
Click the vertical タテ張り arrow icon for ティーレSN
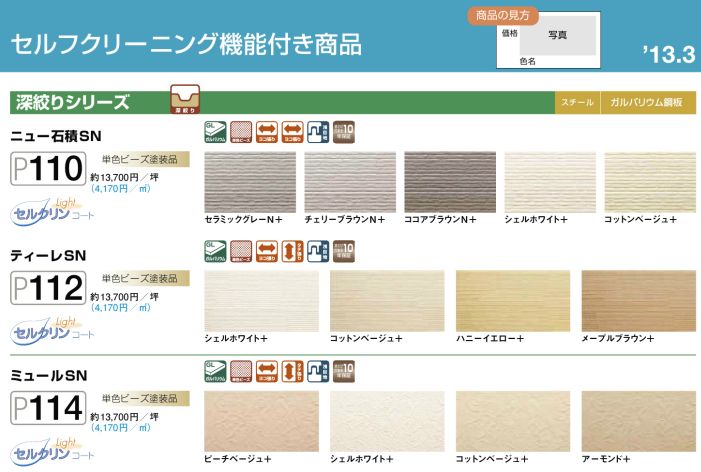tap(292, 251)
